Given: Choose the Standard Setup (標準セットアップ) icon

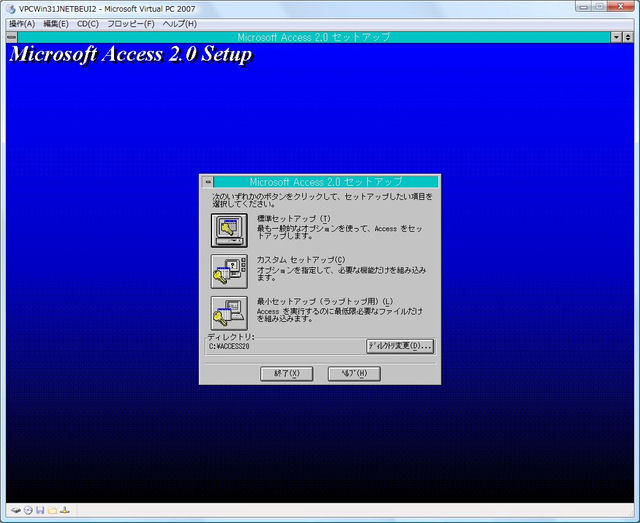Looking at the screenshot, I should click(x=229, y=231).
